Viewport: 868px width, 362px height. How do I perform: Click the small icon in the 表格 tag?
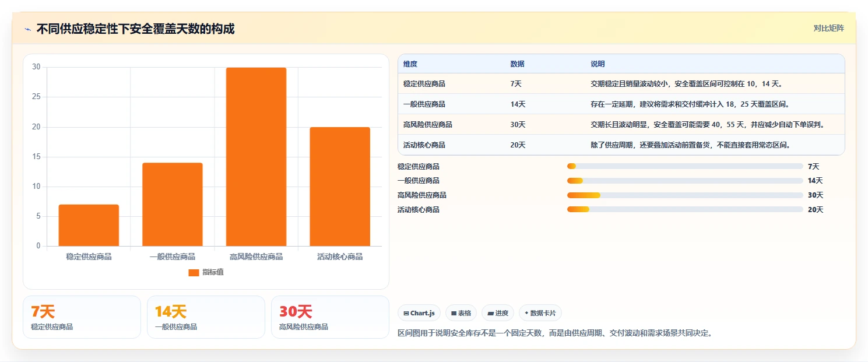point(454,314)
